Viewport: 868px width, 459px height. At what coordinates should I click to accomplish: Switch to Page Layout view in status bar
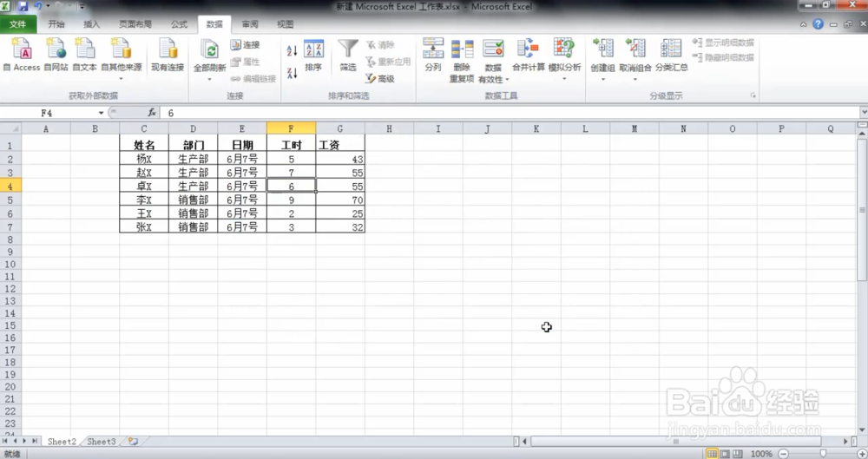click(725, 454)
